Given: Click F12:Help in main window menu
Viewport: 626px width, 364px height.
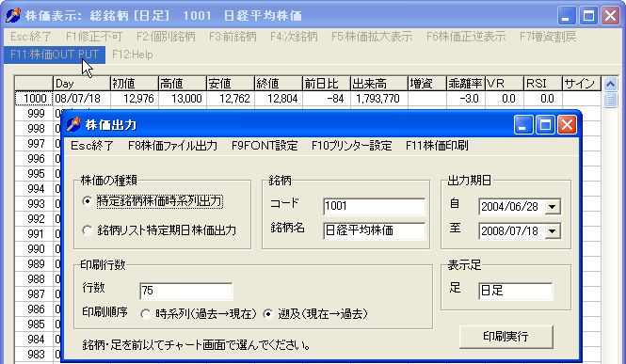Looking at the screenshot, I should (x=133, y=55).
